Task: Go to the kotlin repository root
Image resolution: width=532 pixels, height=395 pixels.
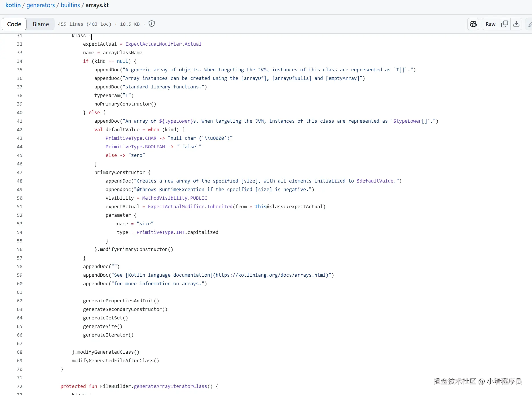Action: [13, 5]
